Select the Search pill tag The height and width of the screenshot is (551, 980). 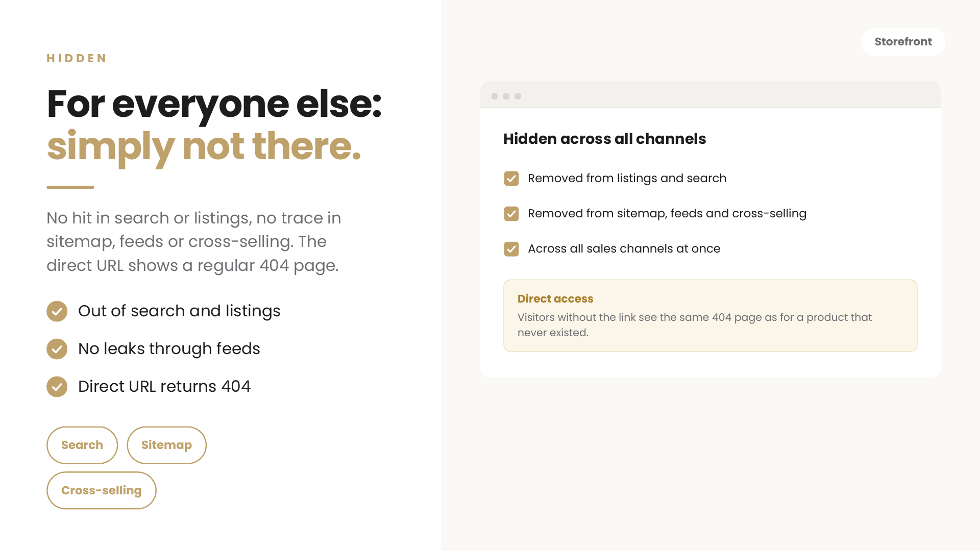pyautogui.click(x=82, y=445)
